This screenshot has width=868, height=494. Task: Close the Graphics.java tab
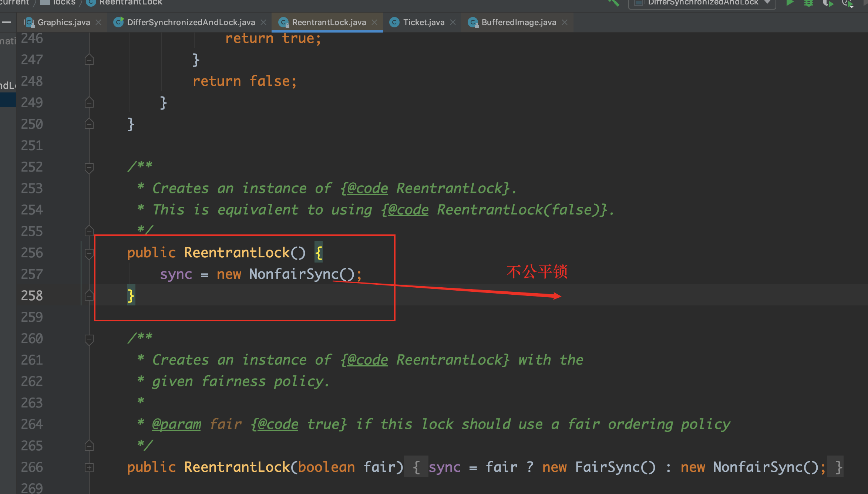pos(98,22)
